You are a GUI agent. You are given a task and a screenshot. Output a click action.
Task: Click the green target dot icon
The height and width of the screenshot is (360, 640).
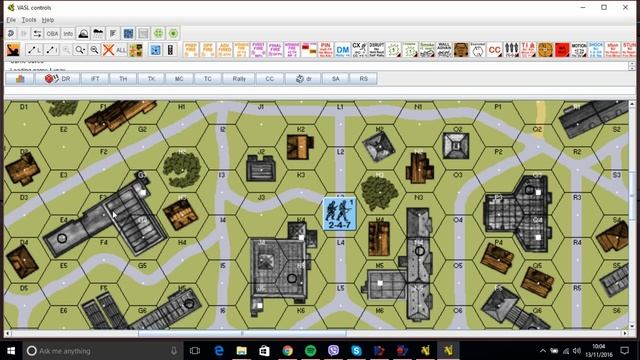click(173, 33)
